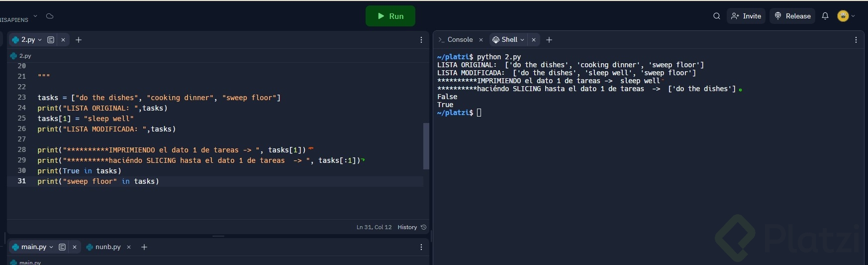Click the cloud sync status icon
This screenshot has width=868, height=265.
click(50, 16)
